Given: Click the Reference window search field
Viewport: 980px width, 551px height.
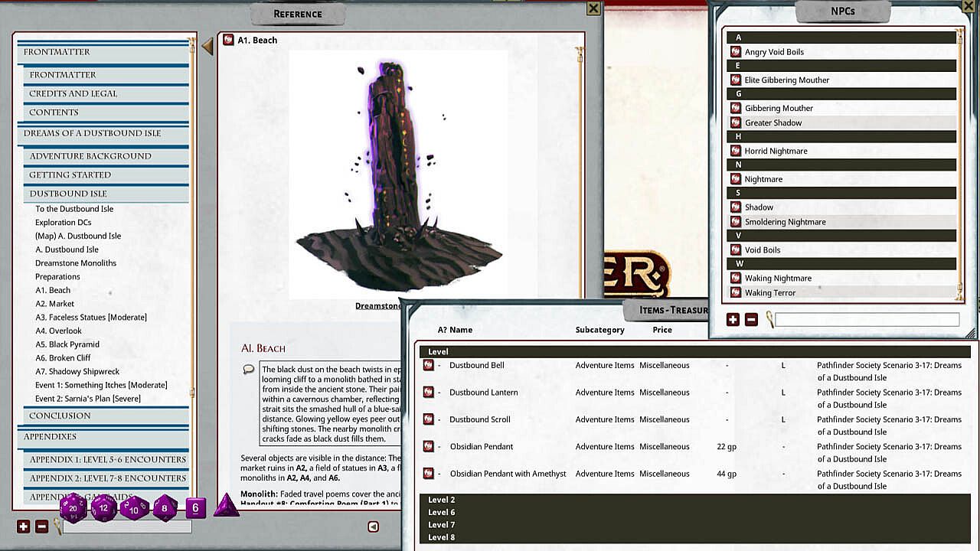Looking at the screenshot, I should (x=127, y=527).
